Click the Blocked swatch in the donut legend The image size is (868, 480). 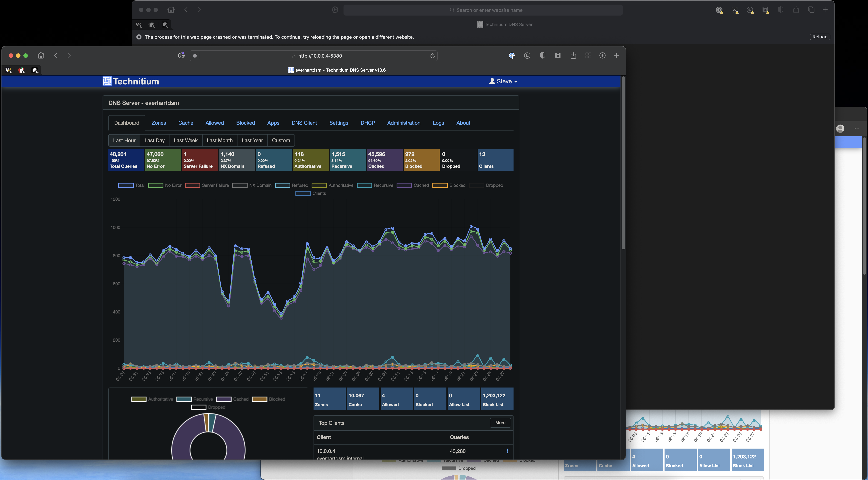[x=259, y=399]
